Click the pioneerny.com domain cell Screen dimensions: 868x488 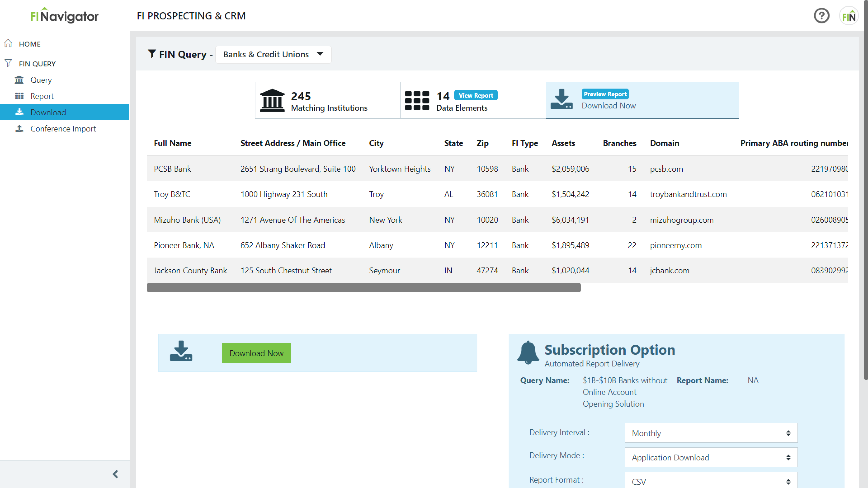(x=676, y=245)
